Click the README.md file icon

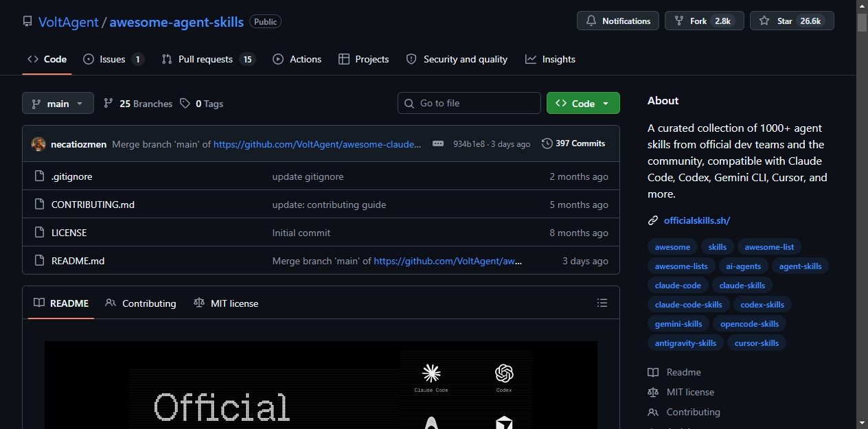pyautogui.click(x=39, y=261)
